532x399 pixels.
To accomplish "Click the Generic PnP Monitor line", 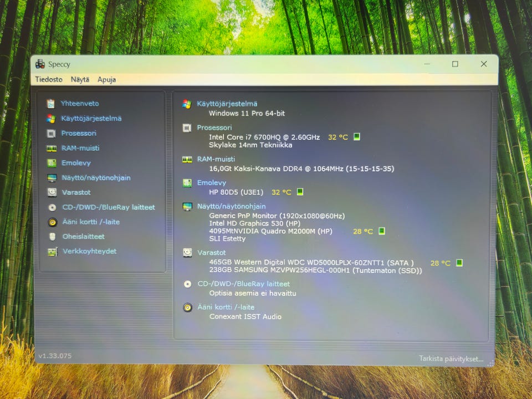I will tap(277, 216).
